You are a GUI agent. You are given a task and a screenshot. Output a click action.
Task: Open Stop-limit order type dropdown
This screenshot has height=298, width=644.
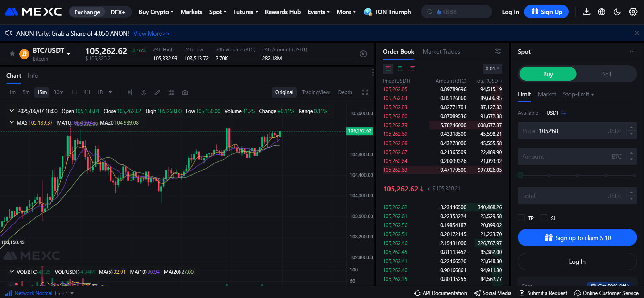pos(579,94)
